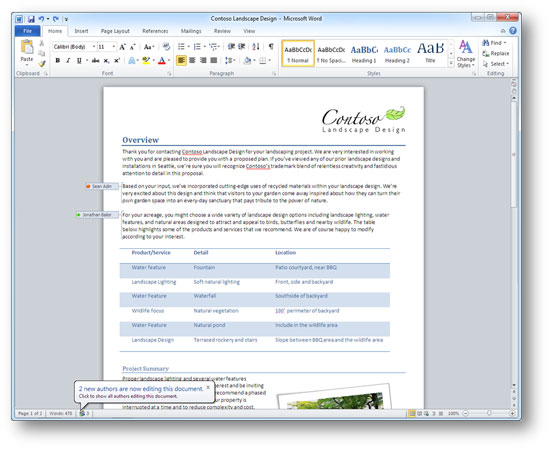
Task: Click the Change Styles icon
Action: [466, 54]
